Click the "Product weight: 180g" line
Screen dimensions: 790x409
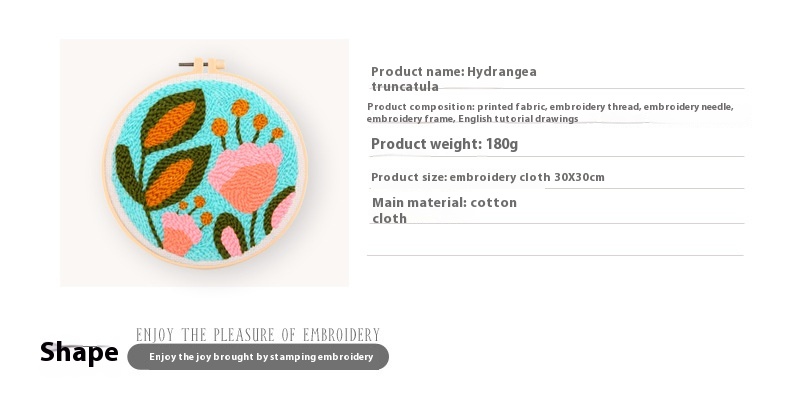point(444,144)
